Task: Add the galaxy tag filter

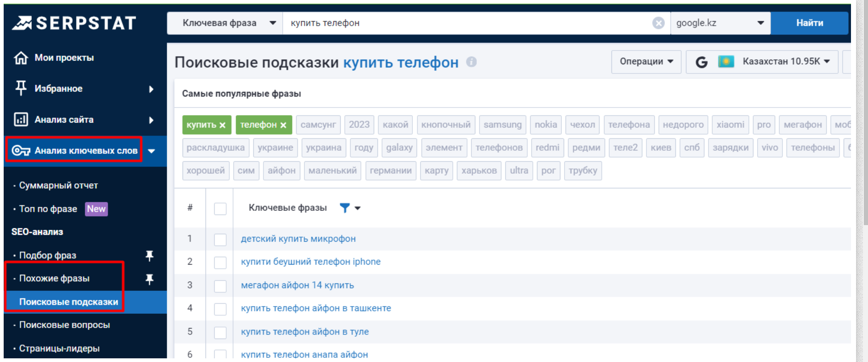Action: point(399,148)
